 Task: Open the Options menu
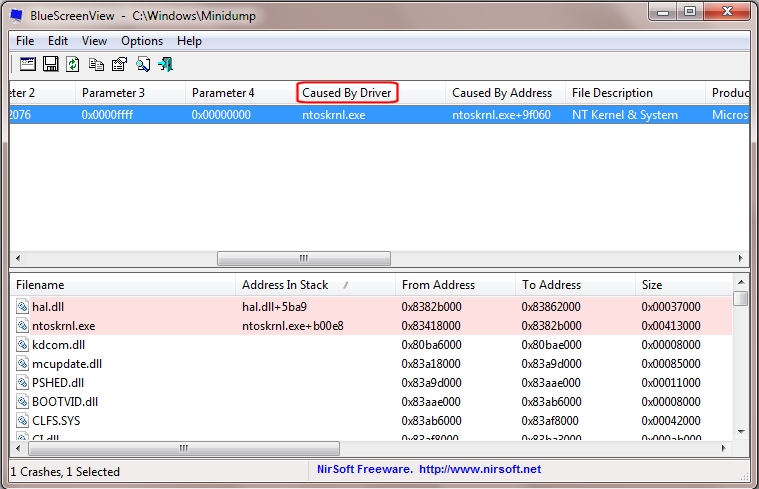coord(142,41)
